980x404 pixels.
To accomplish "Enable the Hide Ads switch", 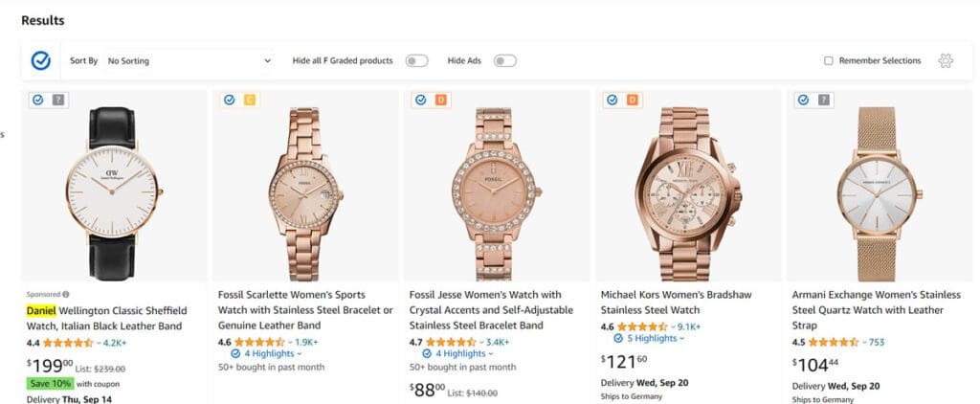I will (504, 61).
